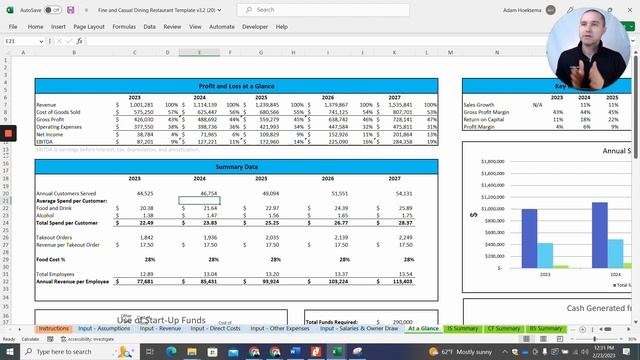Click the zoom percentage label
Screen dimensions: 640x360
point(631,339)
